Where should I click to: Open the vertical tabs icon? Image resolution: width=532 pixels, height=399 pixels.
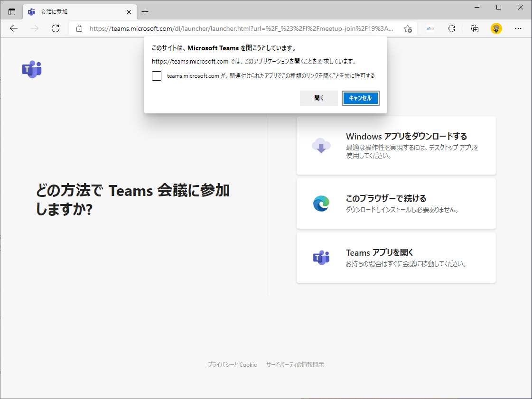coord(12,12)
